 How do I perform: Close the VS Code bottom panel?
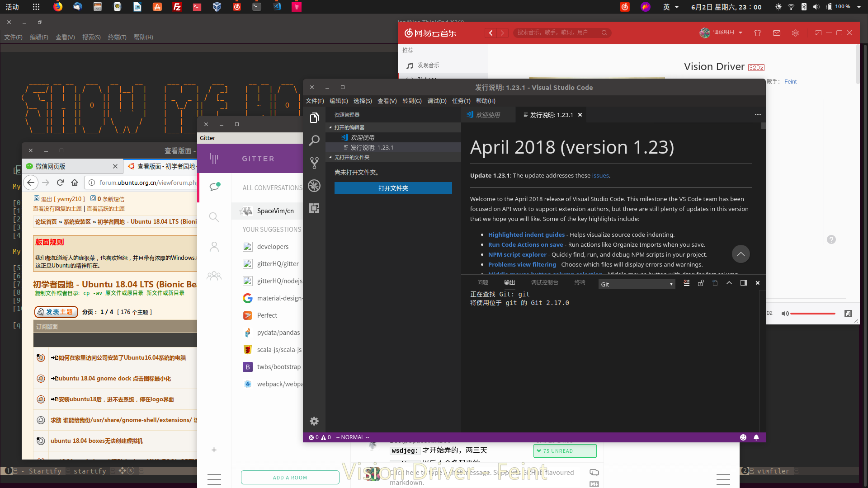(x=758, y=283)
